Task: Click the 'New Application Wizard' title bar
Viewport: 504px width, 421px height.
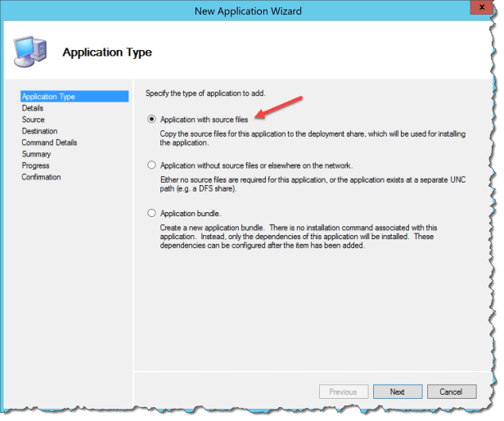Action: tap(248, 10)
